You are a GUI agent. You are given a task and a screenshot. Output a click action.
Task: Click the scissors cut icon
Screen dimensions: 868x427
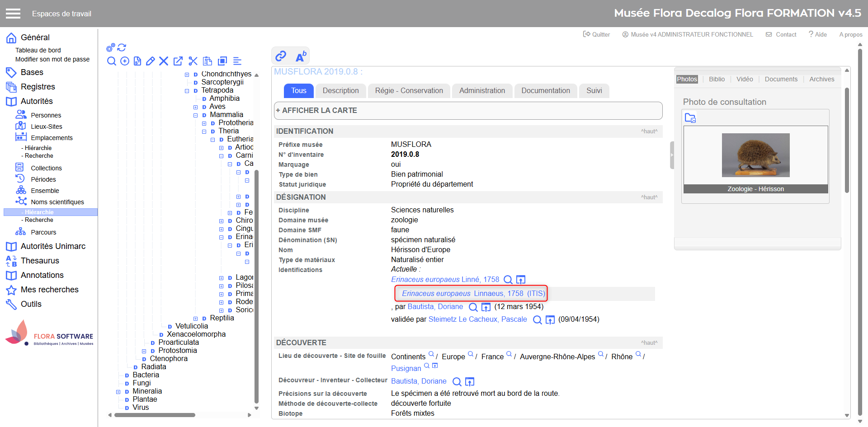coord(193,61)
